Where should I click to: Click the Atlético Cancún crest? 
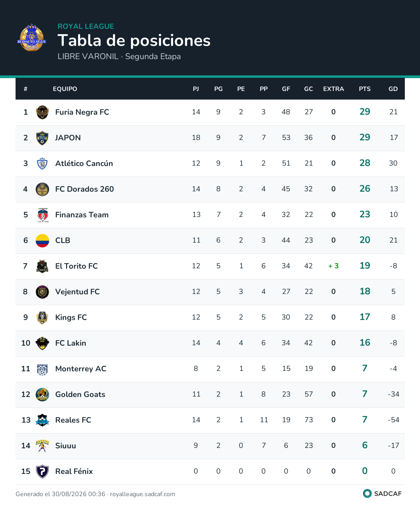pyautogui.click(x=42, y=164)
